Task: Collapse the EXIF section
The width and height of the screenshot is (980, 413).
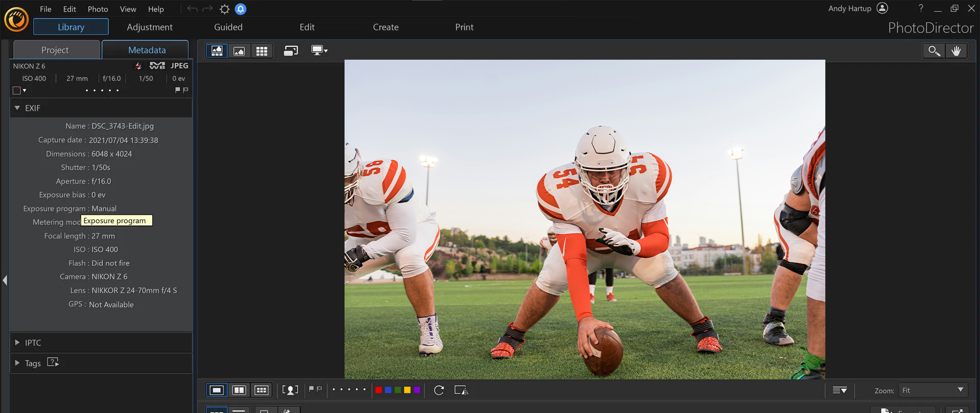Action: [x=17, y=108]
